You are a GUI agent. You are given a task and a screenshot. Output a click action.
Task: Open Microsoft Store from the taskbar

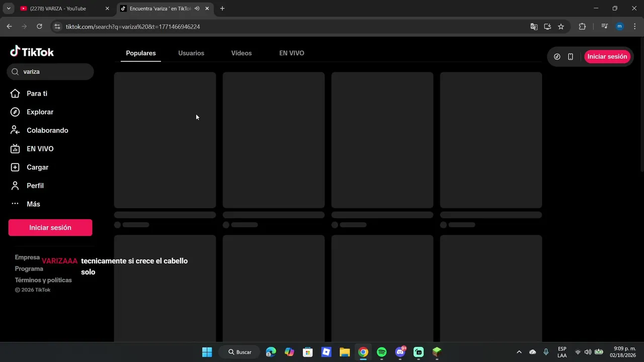click(307, 352)
